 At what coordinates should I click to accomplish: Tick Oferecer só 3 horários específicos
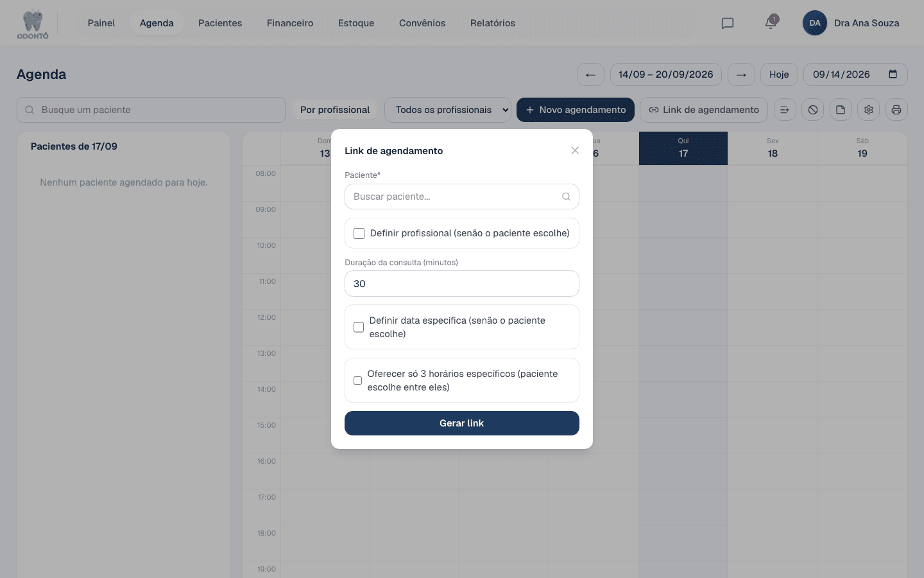(357, 380)
